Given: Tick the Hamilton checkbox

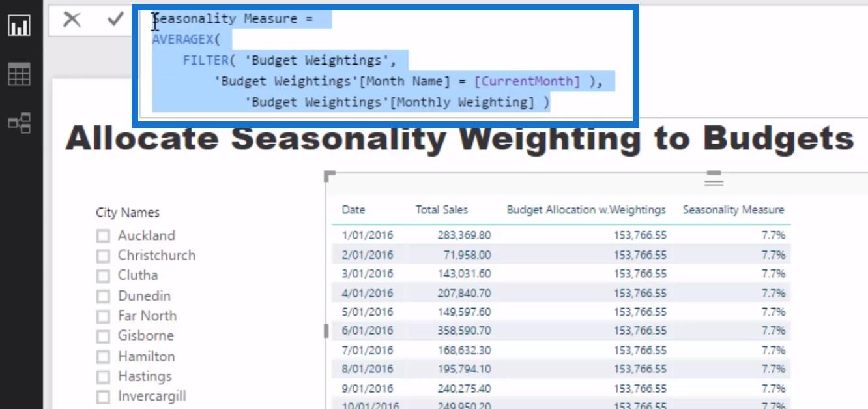Looking at the screenshot, I should pos(103,357).
